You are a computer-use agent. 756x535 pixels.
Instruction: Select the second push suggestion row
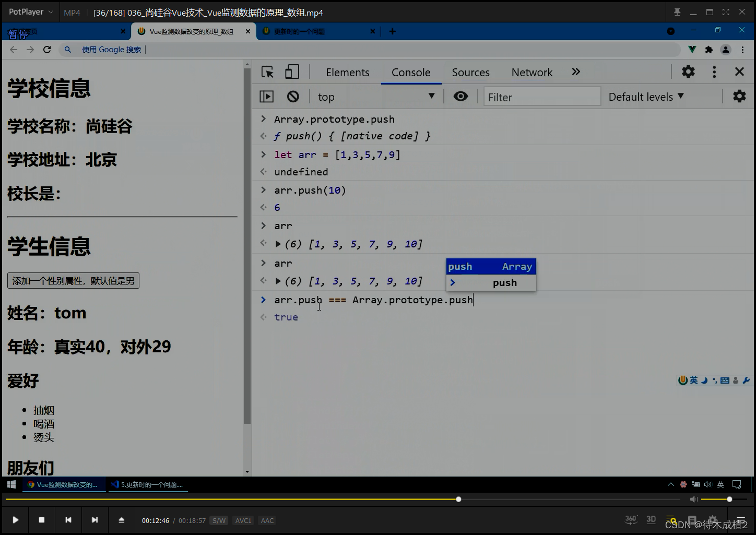coord(491,283)
